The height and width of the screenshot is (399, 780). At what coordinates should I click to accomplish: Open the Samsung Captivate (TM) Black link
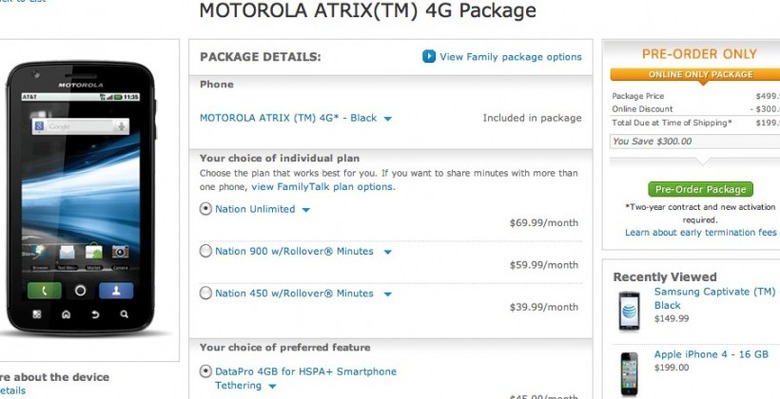[x=715, y=299]
